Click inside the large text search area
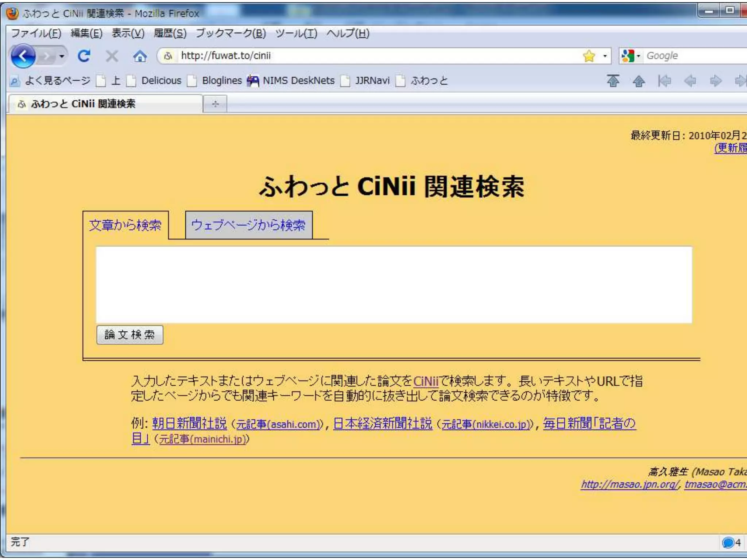The width and height of the screenshot is (747, 560). (394, 284)
